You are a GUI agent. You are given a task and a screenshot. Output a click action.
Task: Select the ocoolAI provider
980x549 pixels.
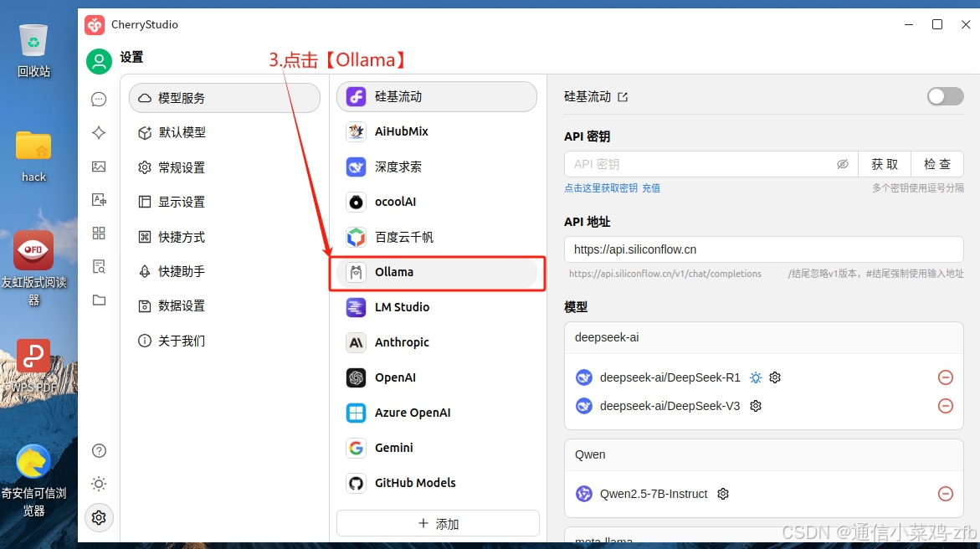pyautogui.click(x=436, y=202)
